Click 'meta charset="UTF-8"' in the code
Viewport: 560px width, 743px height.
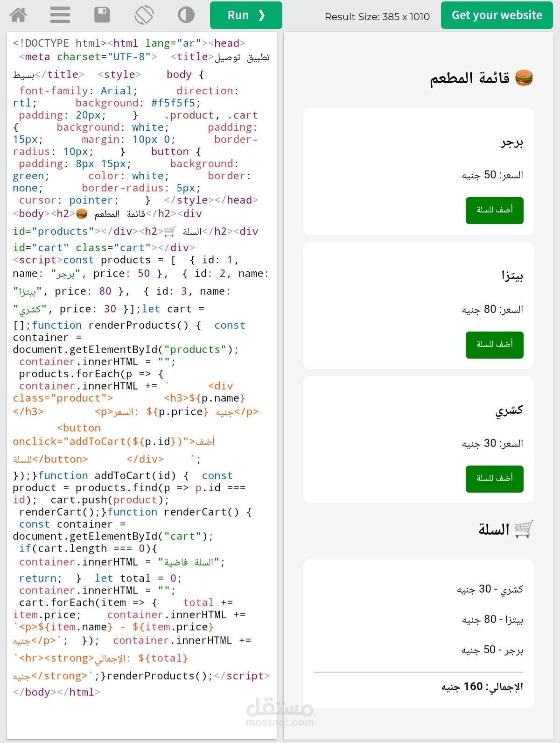pyautogui.click(x=88, y=57)
